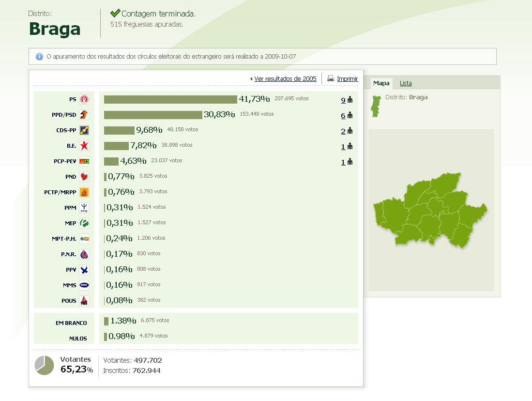Click the PPM party logo icon

click(x=84, y=208)
